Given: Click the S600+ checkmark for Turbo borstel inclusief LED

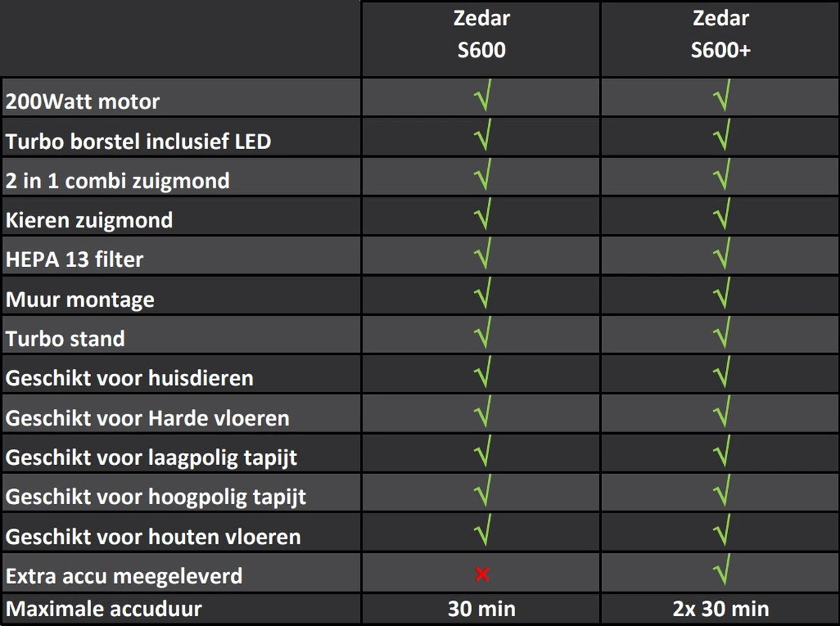Looking at the screenshot, I should pos(721,136).
